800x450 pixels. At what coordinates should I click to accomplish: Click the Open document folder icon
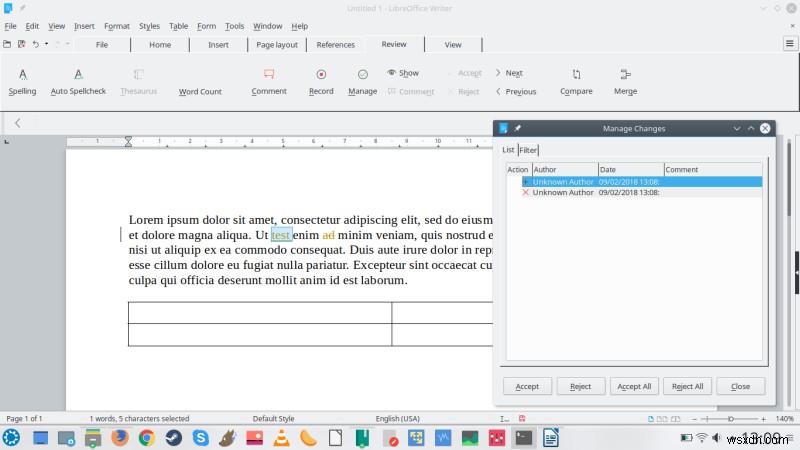(7, 44)
